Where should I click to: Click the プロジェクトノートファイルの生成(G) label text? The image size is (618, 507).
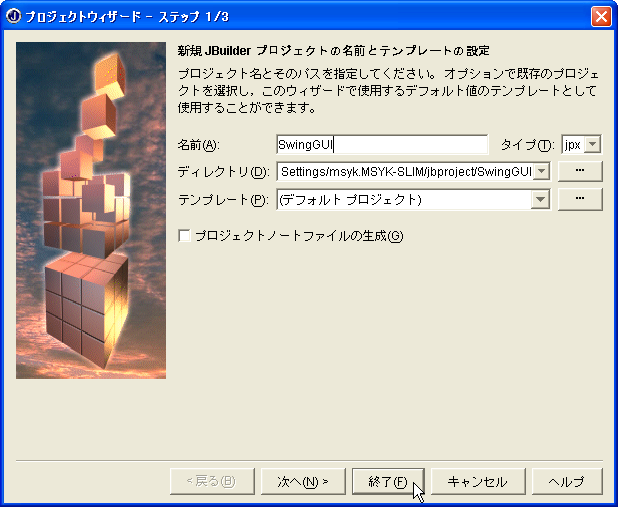[x=299, y=236]
